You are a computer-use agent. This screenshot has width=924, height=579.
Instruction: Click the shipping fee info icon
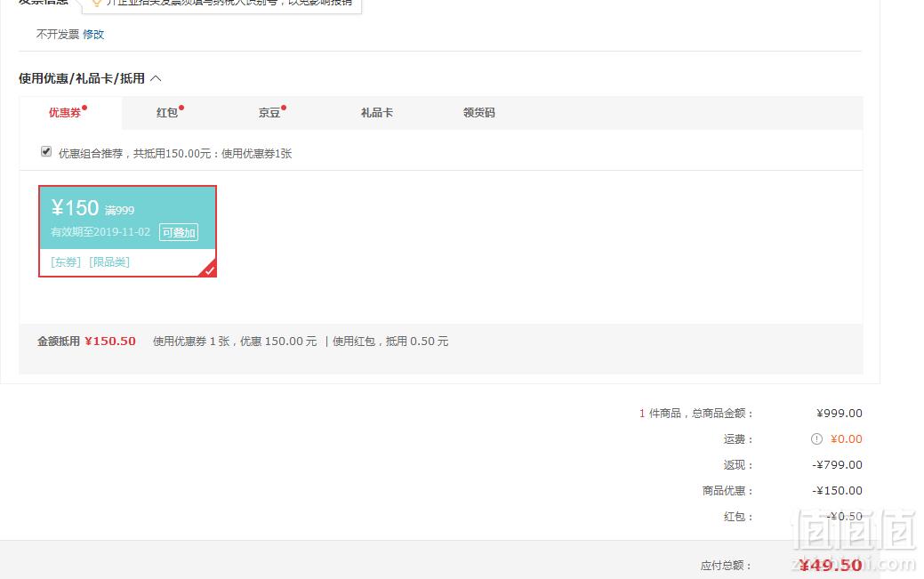816,438
